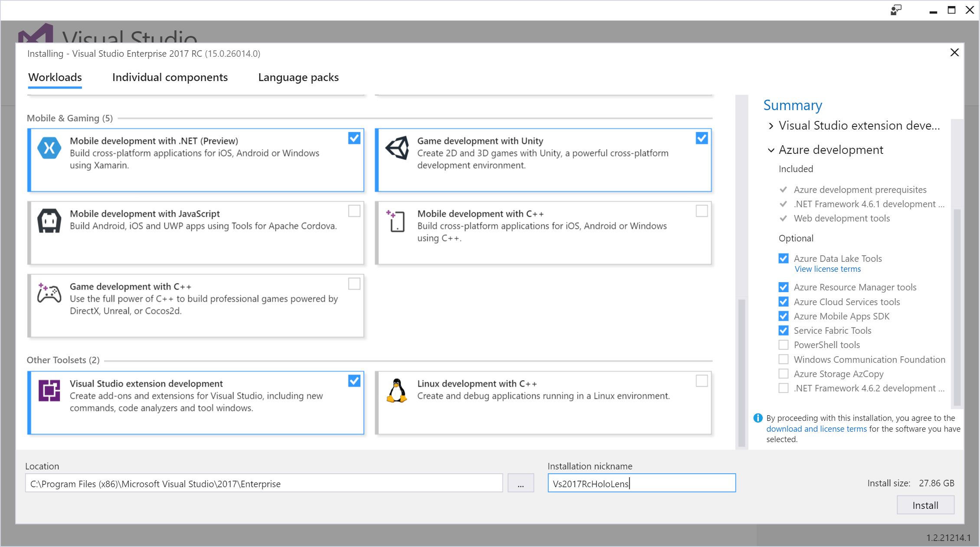
Task: Open the View license terms link
Action: 827,269
